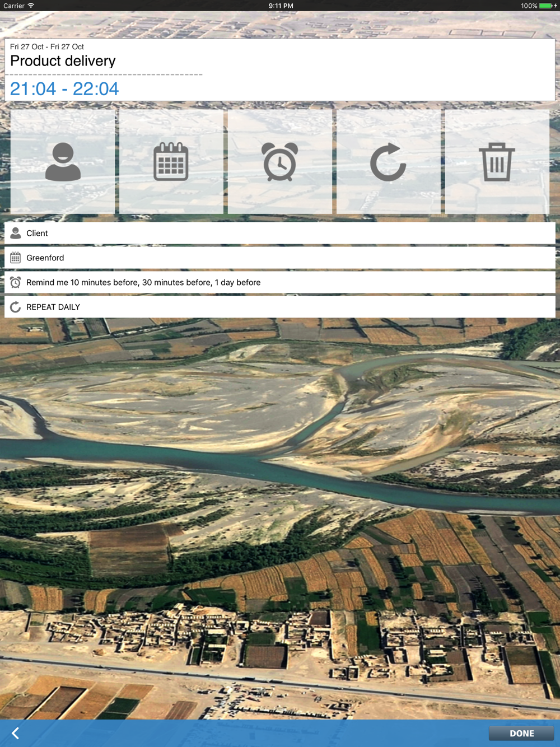Screen dimensions: 560x747
Task: Tap the Wi-Fi icon in status bar
Action: tap(31, 6)
